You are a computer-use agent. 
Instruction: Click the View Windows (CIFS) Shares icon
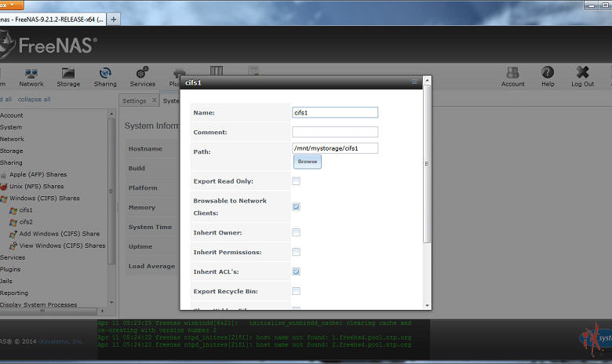13,246
